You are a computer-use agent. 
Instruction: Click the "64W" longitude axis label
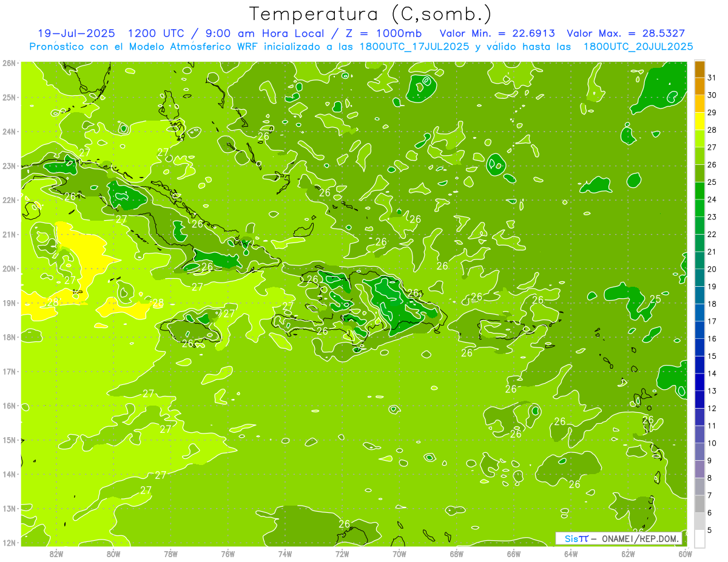[571, 554]
